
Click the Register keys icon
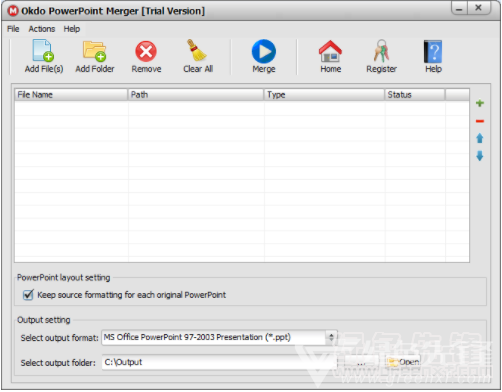pos(381,51)
